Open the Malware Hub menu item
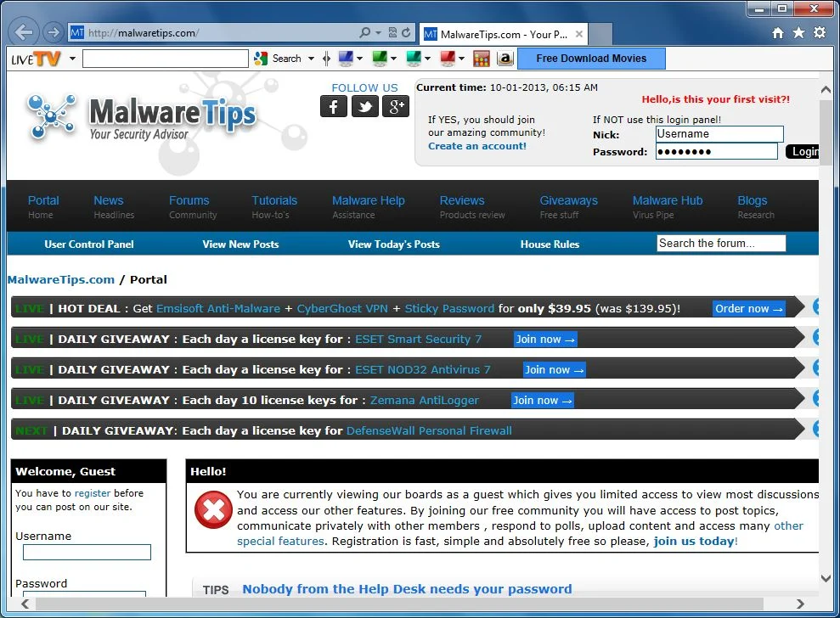The image size is (840, 618). click(x=668, y=207)
